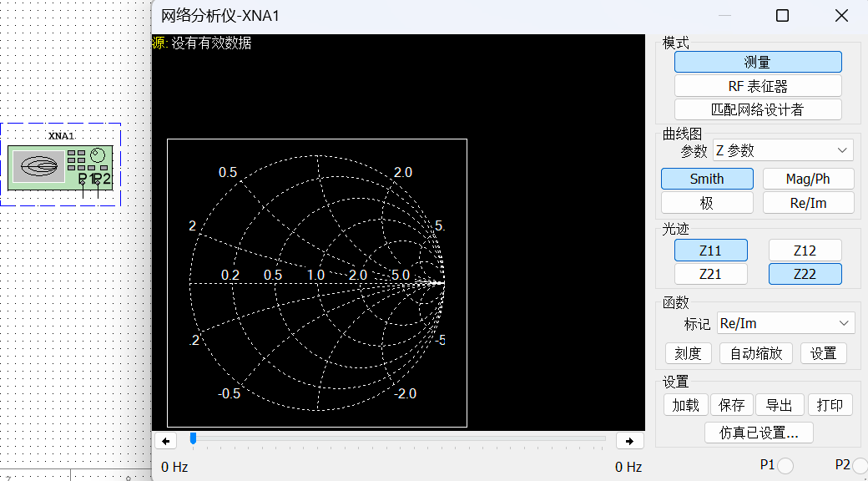Select 极 polar graph format
The height and width of the screenshot is (481, 868).
click(x=707, y=203)
